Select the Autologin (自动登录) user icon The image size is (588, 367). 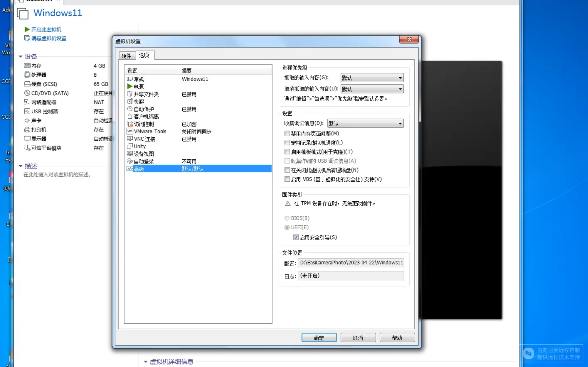[x=130, y=161]
